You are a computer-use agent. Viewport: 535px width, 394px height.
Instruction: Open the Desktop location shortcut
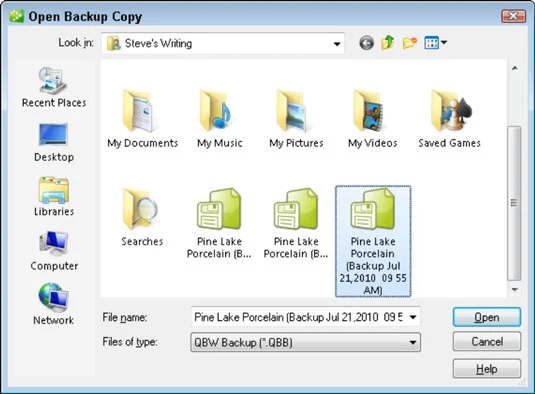click(54, 143)
